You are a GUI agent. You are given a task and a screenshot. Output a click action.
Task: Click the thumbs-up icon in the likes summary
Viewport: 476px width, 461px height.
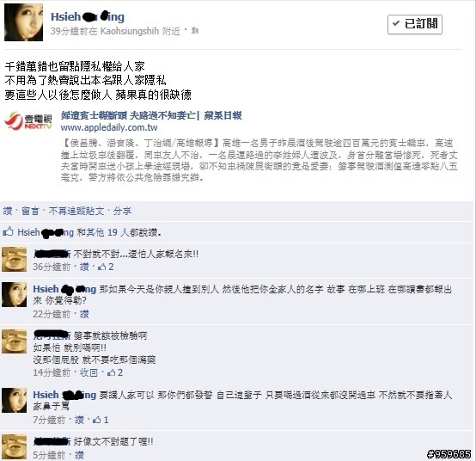9,232
